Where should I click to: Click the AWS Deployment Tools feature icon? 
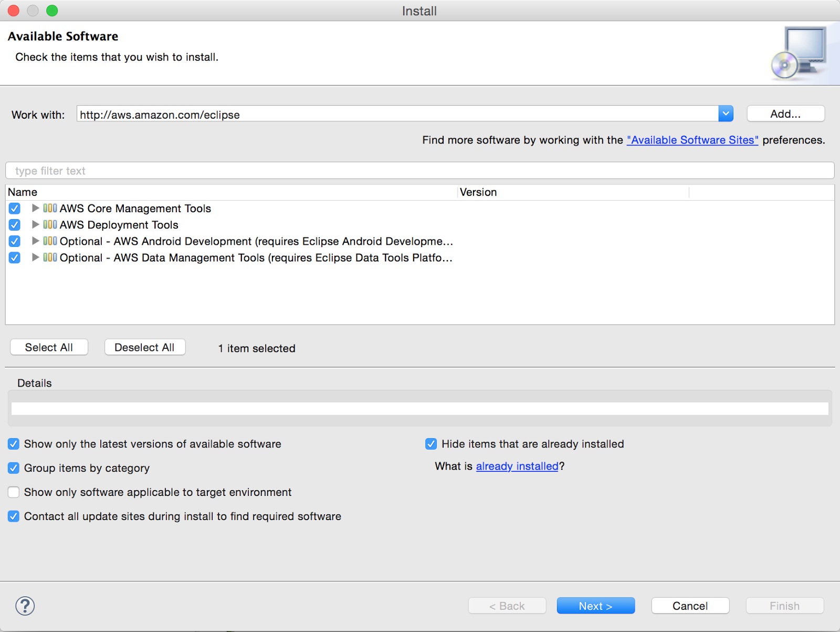51,225
